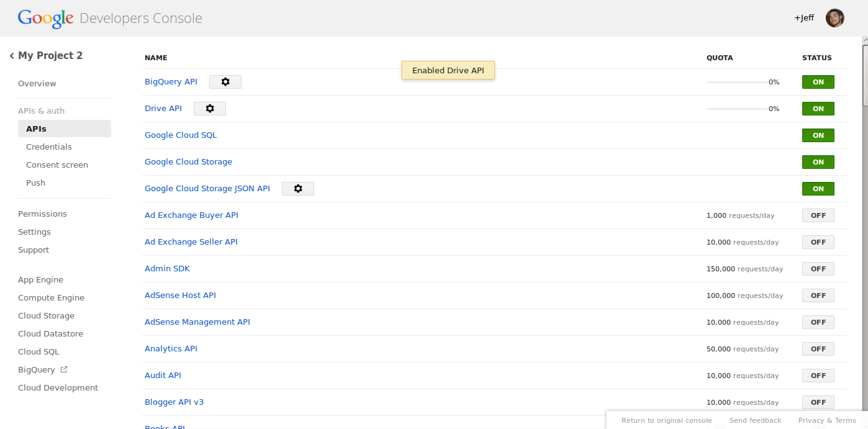Go back using My Project 2 chevron
The image size is (868, 429).
[12, 56]
